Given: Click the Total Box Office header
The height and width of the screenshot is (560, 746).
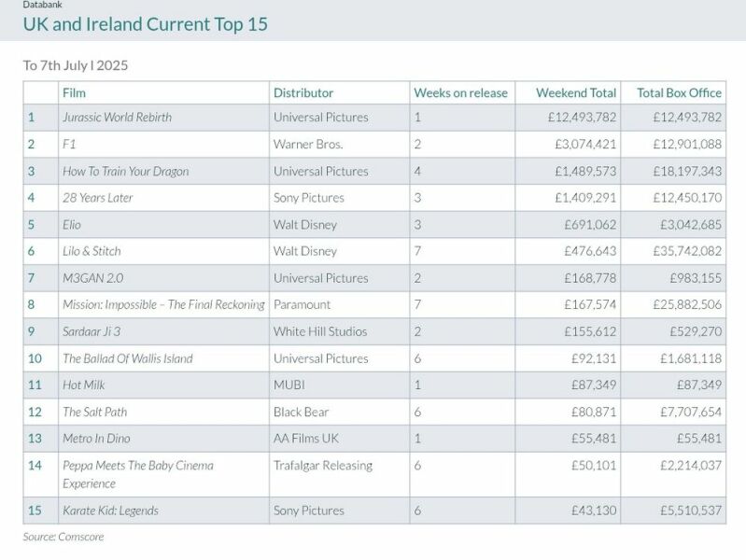Looking at the screenshot, I should point(679,92).
